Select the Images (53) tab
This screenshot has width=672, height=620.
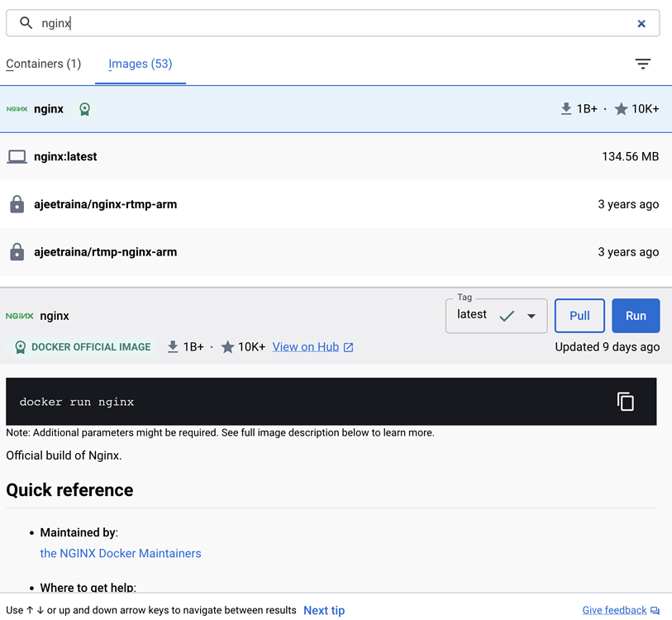(141, 64)
